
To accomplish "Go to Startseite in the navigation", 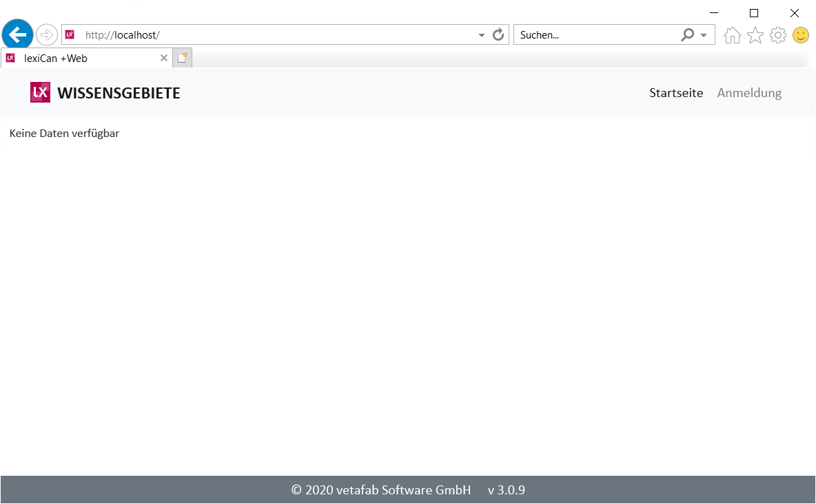I will [676, 93].
